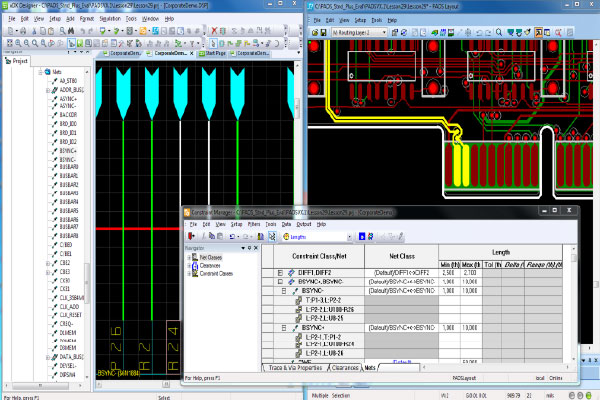600x400 pixels.
Task: Open Setup menu in PADS Layout
Action: pos(360,20)
